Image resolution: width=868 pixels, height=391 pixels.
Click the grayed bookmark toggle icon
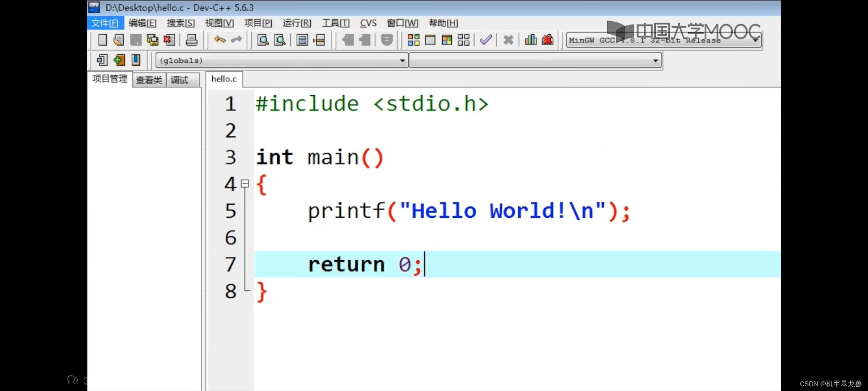pos(387,40)
